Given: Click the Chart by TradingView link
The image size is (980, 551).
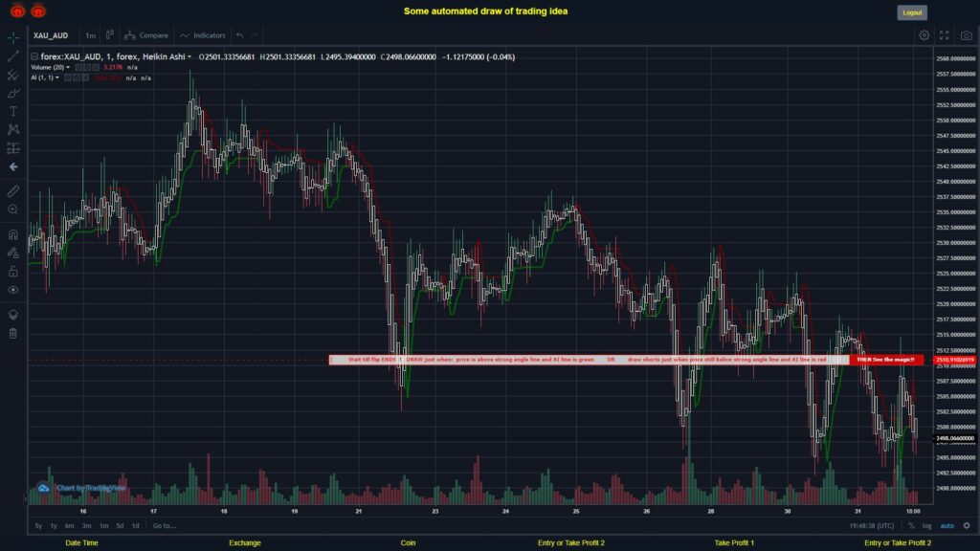Looking at the screenshot, I should (x=91, y=488).
